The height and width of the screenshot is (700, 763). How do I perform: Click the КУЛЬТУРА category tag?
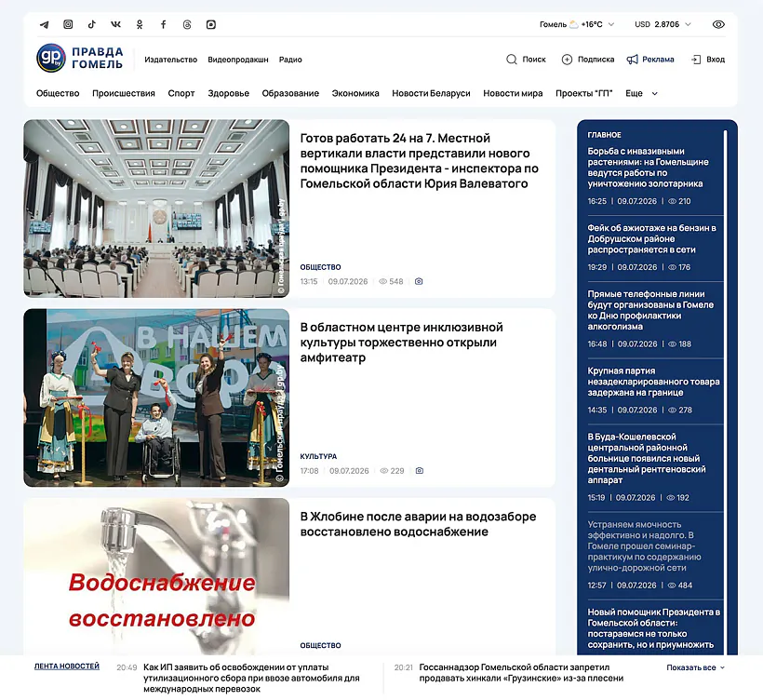tap(318, 456)
